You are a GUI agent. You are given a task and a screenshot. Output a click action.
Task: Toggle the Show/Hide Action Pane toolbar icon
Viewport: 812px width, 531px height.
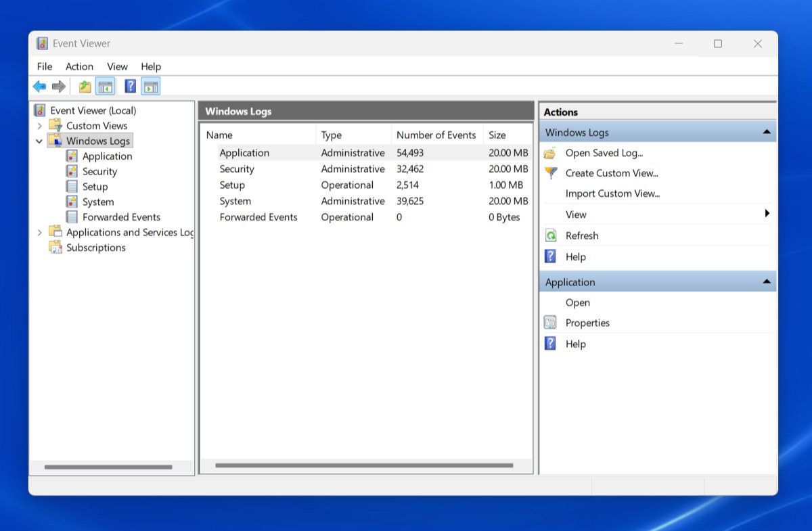(x=151, y=87)
